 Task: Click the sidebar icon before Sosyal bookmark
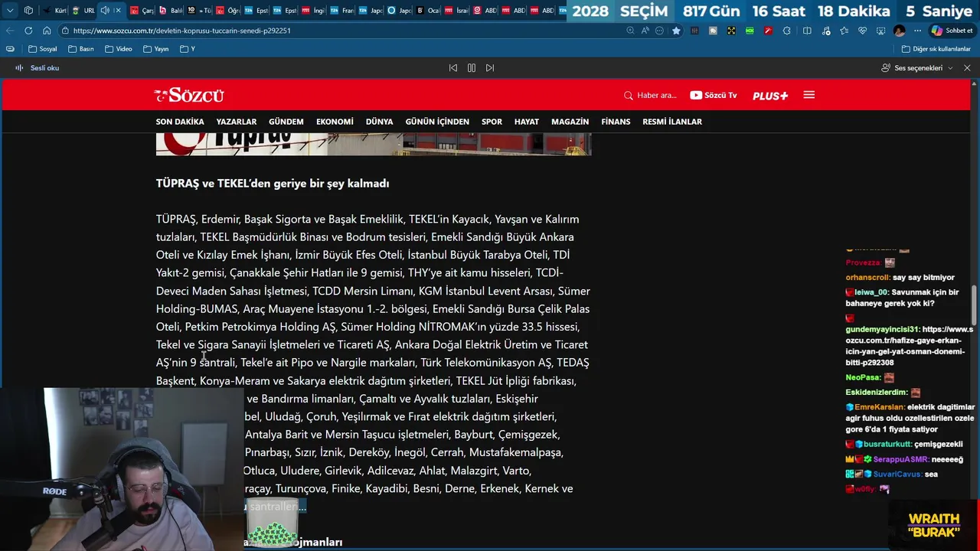click(10, 49)
